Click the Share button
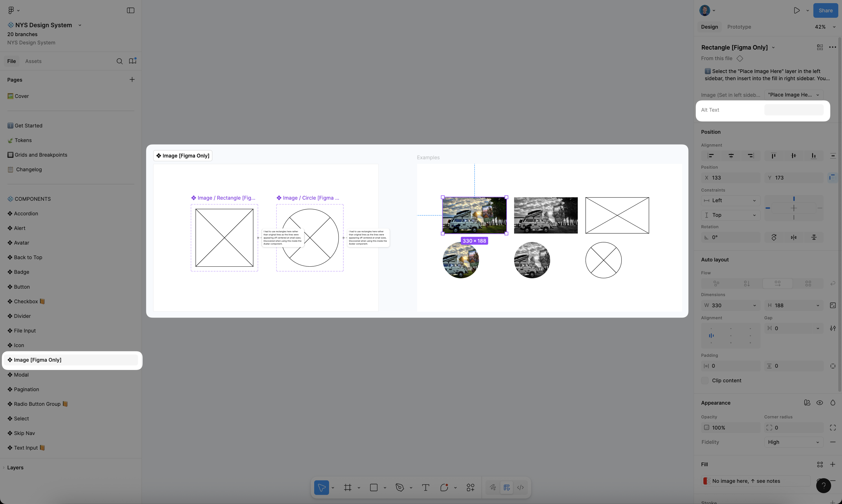Screen dimensions: 842x504 (825, 10)
